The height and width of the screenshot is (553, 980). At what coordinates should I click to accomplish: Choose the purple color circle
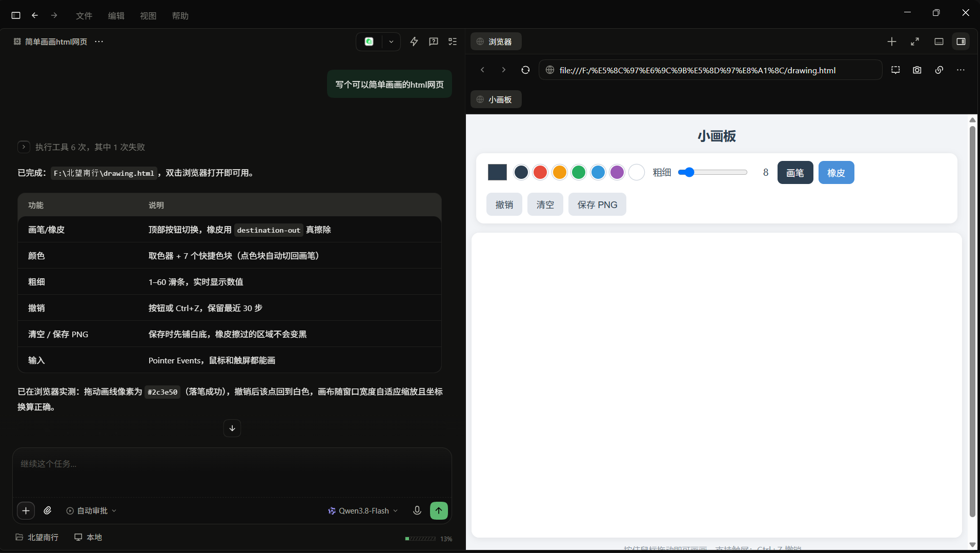(x=617, y=172)
